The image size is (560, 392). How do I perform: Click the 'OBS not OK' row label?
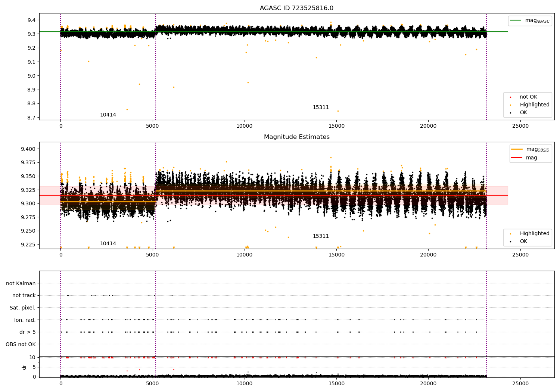pyautogui.click(x=21, y=345)
